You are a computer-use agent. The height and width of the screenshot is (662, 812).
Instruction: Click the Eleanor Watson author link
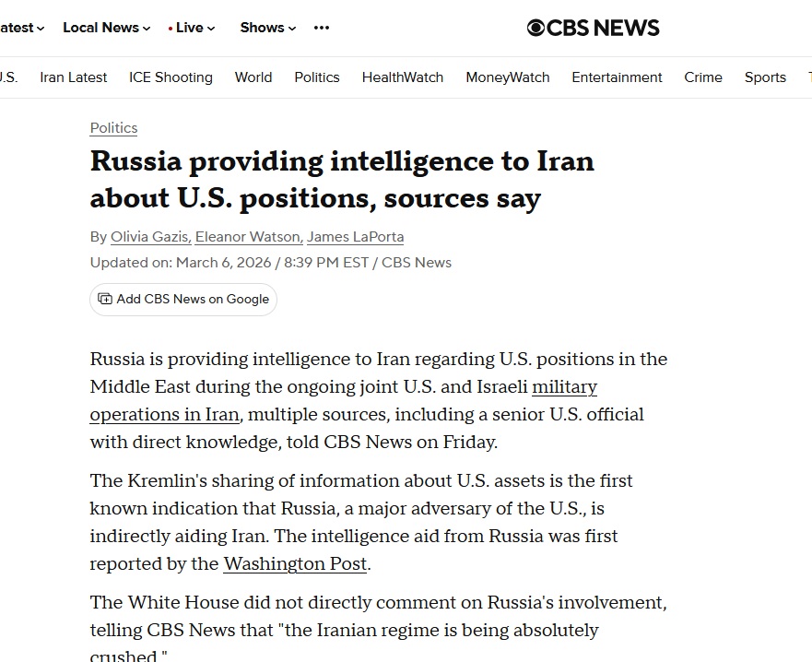point(247,236)
